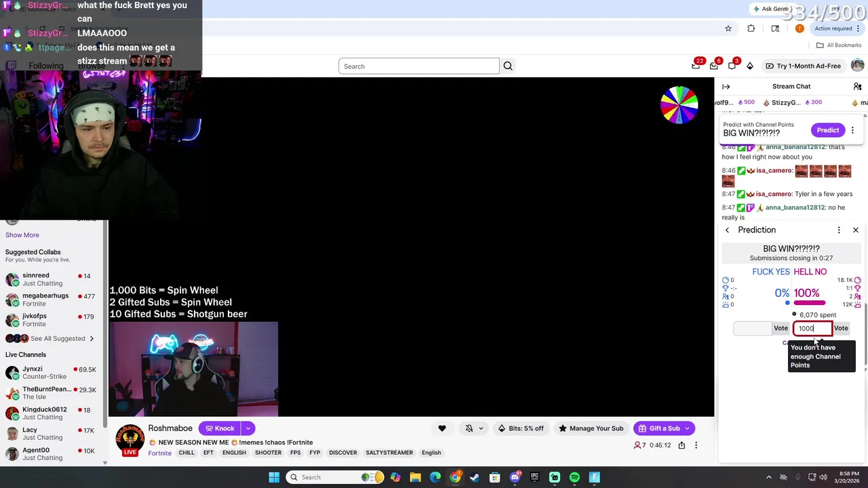Open notifications inbox with badge 6
The width and height of the screenshot is (868, 488).
[x=714, y=66]
